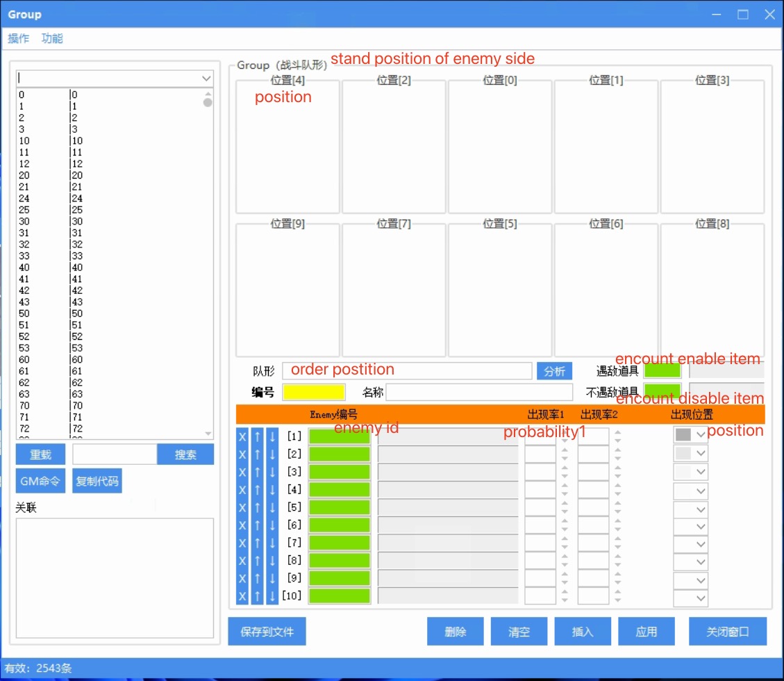Click the 名称 name text field
This screenshot has height=681, width=784.
pos(479,392)
